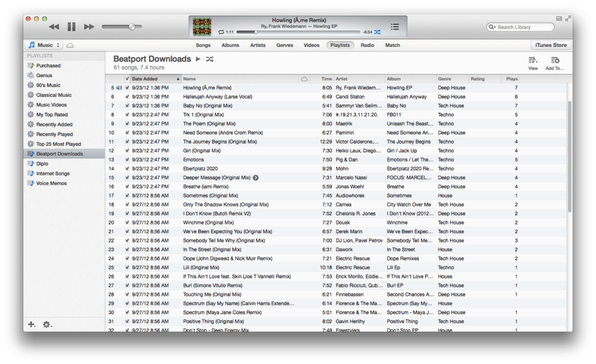Click arrow next to Deeper Message
The image size is (596, 364).
pos(256,177)
